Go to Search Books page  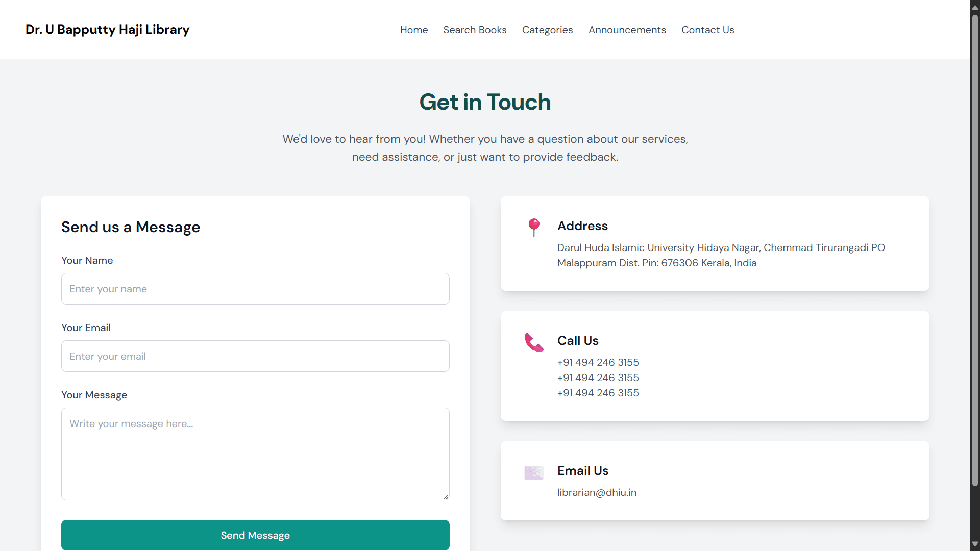click(x=475, y=30)
